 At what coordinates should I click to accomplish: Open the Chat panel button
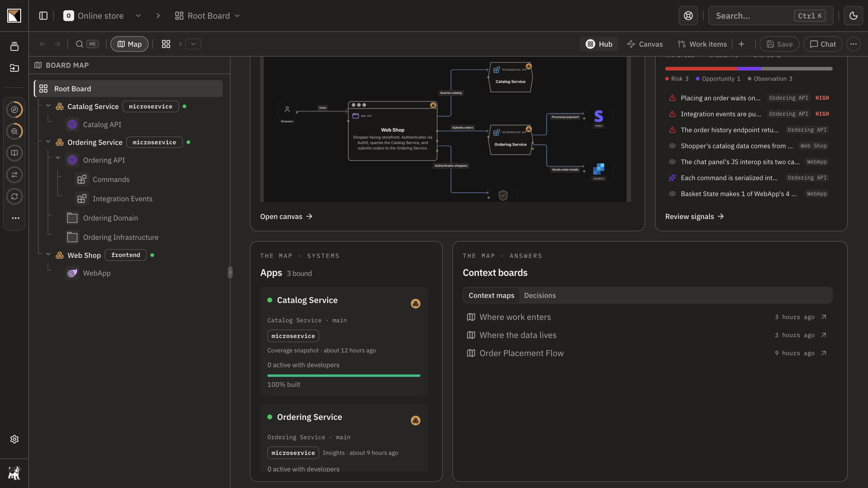pyautogui.click(x=822, y=44)
